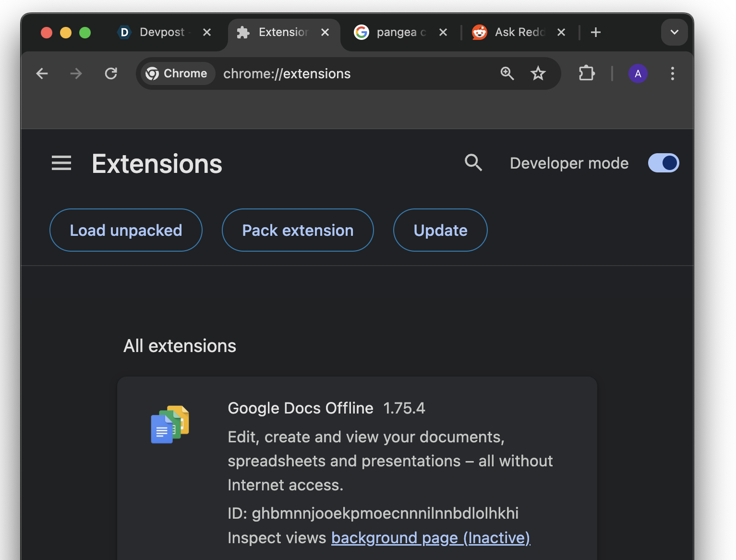Click the Developer mode label
Viewport: 736px width, 560px height.
[x=569, y=163]
